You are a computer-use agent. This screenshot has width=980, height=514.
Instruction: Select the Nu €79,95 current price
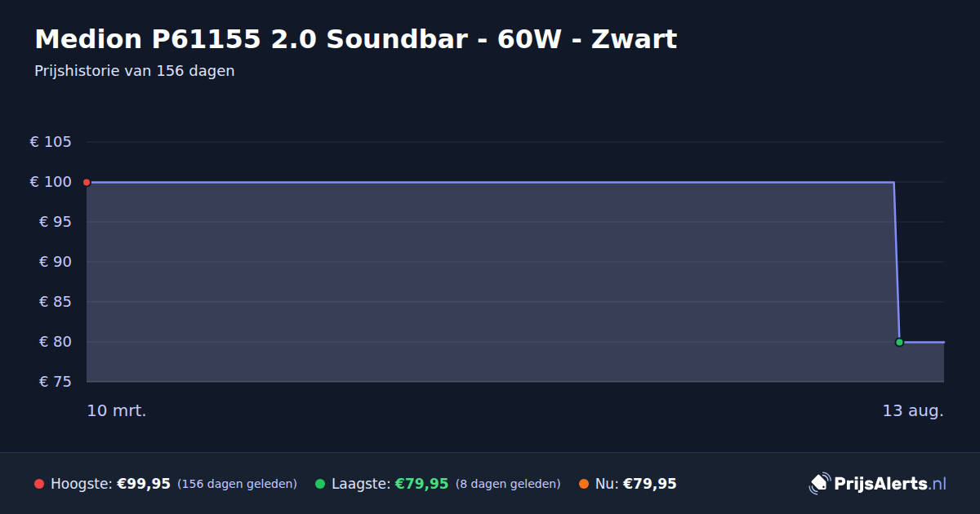(x=650, y=484)
